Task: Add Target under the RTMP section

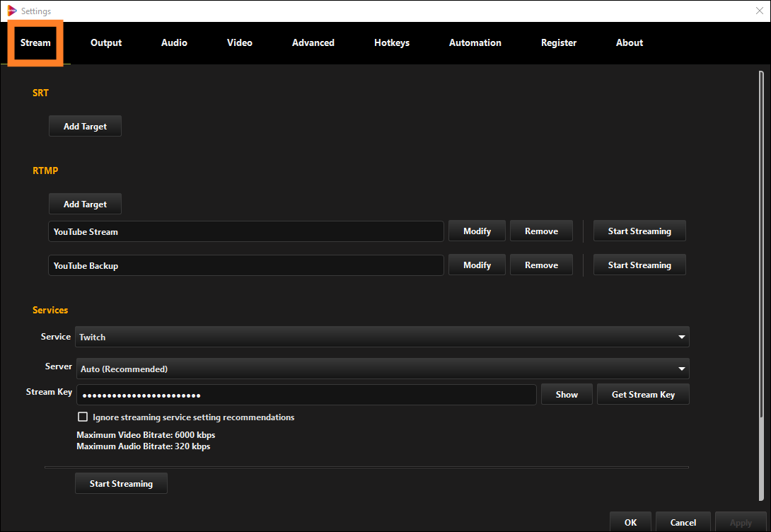Action: [x=85, y=204]
